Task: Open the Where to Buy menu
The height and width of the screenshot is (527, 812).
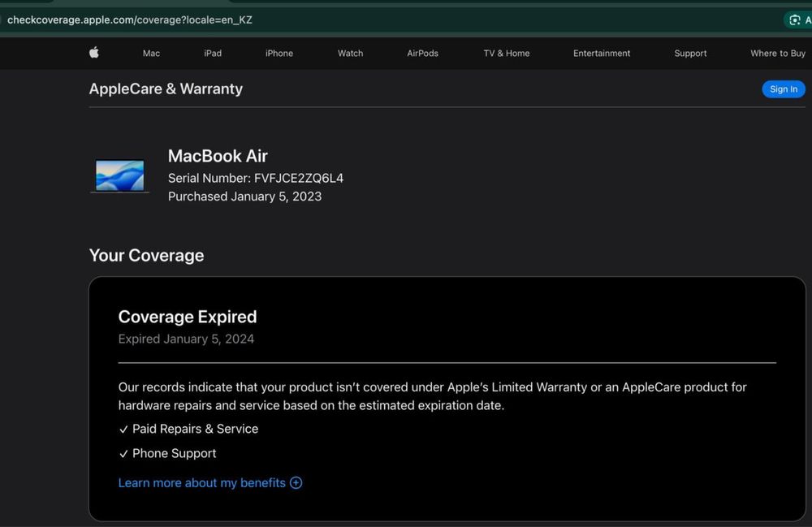Action: [777, 54]
